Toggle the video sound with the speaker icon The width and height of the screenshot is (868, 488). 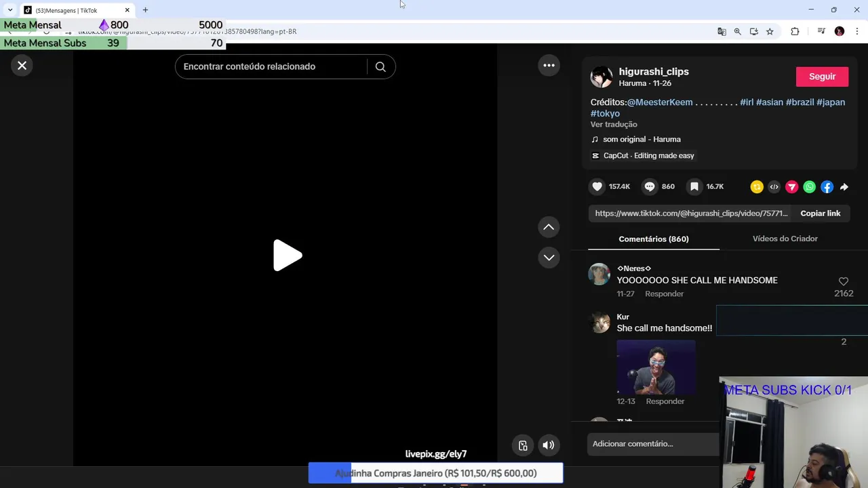pos(549,445)
